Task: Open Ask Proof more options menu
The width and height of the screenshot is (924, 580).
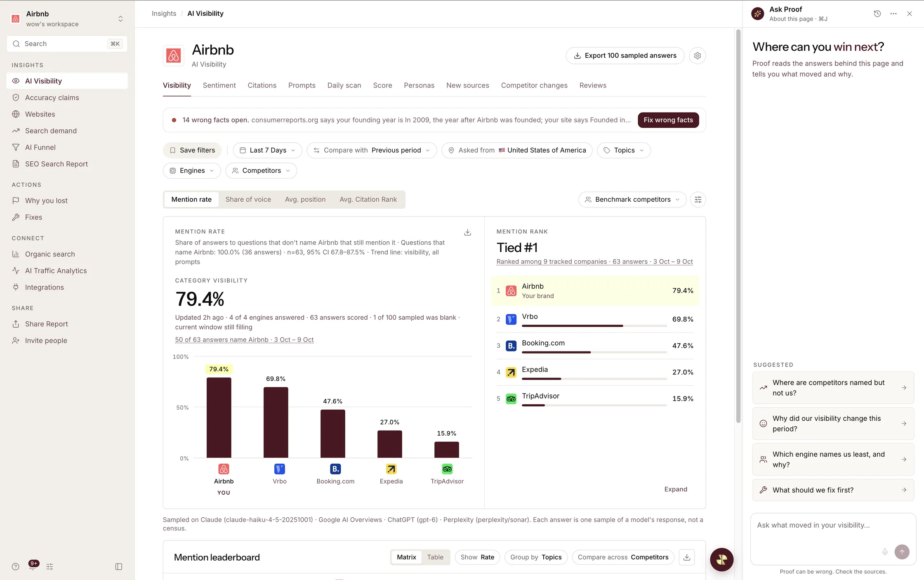Action: pos(893,14)
